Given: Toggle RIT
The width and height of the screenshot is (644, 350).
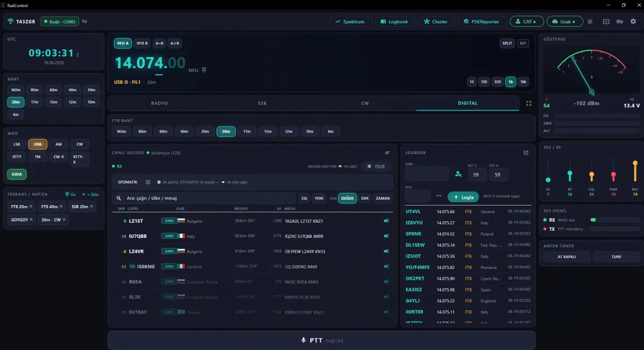Looking at the screenshot, I should pos(523,43).
